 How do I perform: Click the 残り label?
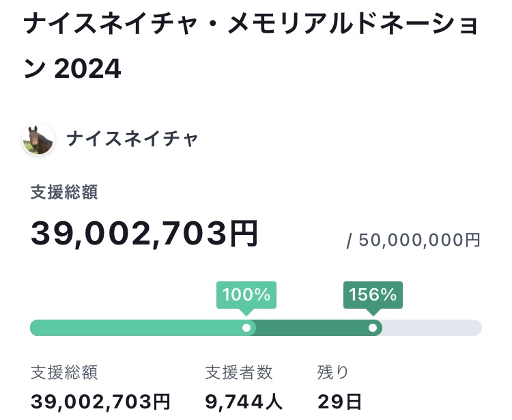(333, 372)
